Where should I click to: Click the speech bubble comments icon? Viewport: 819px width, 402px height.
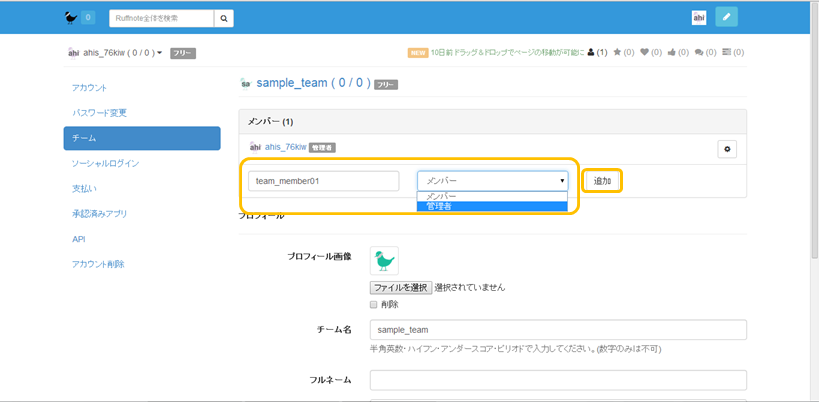[x=698, y=52]
